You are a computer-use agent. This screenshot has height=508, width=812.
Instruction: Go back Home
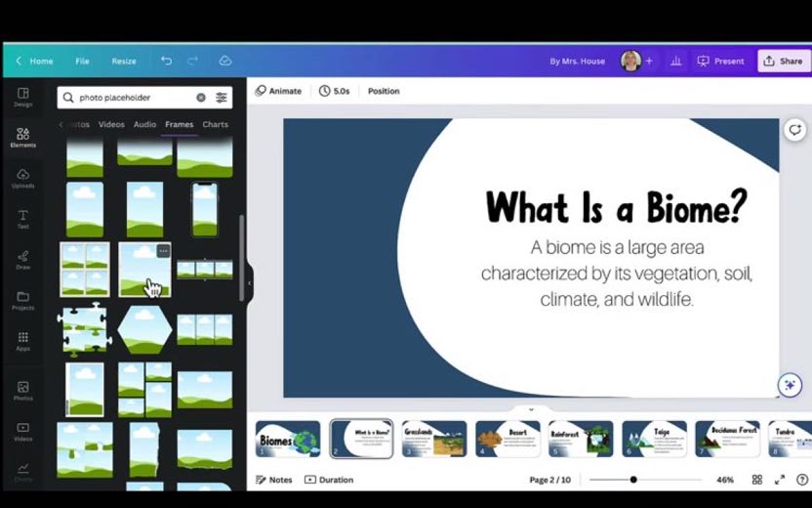[34, 61]
